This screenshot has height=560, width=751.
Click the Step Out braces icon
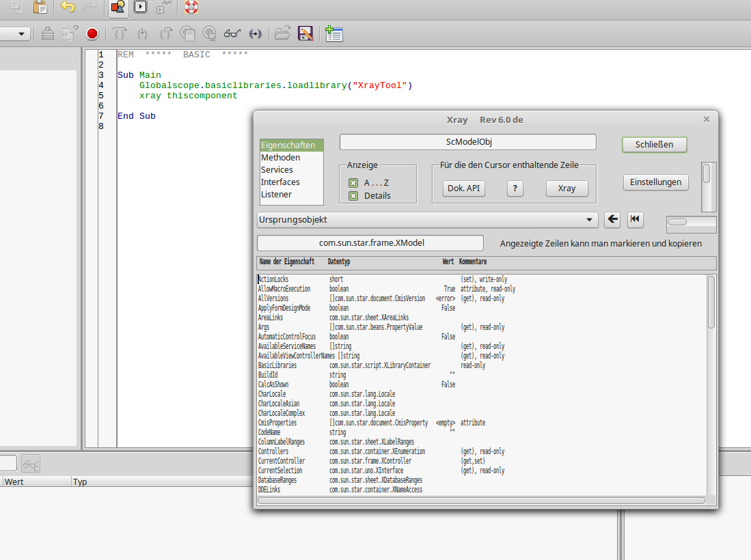click(166, 33)
